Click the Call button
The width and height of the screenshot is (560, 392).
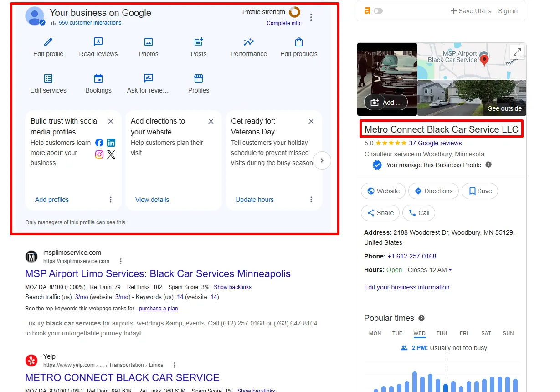pyautogui.click(x=419, y=213)
